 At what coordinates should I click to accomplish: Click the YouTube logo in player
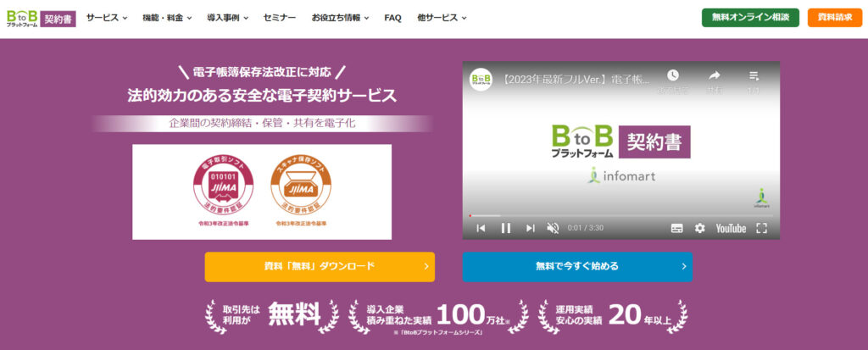coord(731,228)
